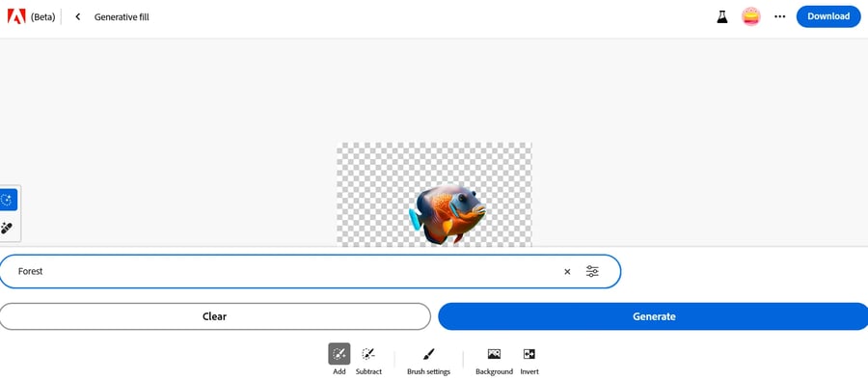Open the three-dot more options menu
868x381 pixels.
(780, 16)
